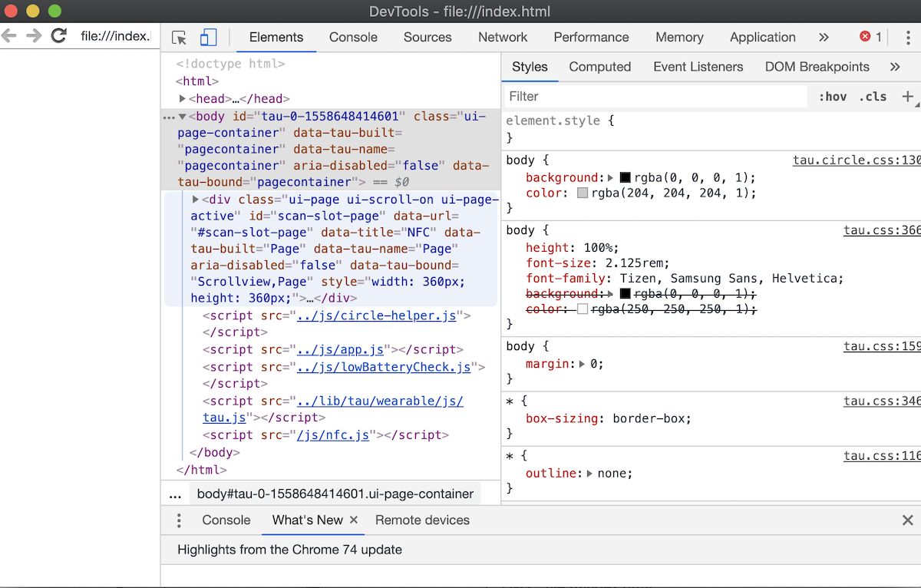This screenshot has width=921, height=588.
Task: Add new style rule plus icon
Action: (908, 96)
